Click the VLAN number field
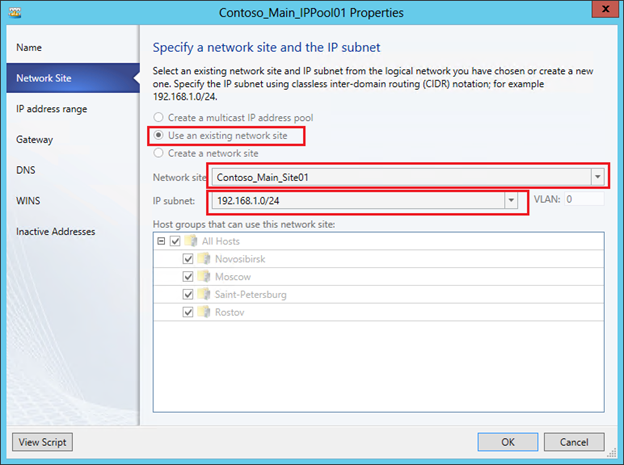The height and width of the screenshot is (465, 624). point(584,200)
